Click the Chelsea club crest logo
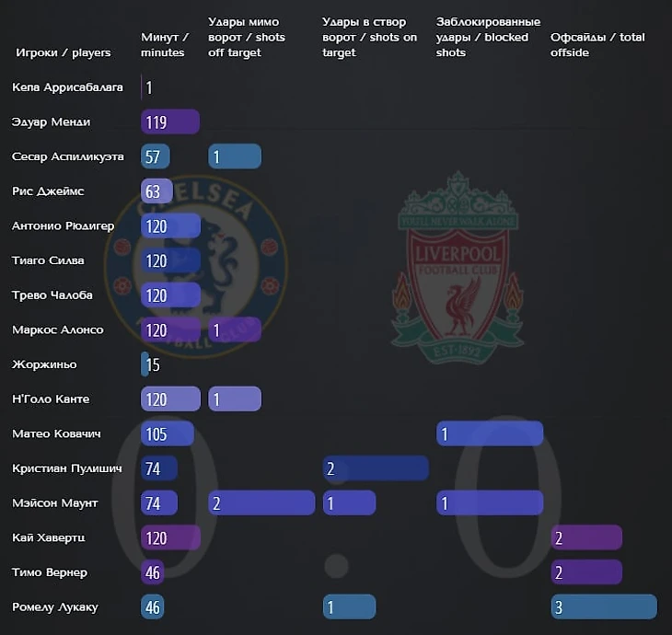The height and width of the screenshot is (635, 672). [x=196, y=267]
